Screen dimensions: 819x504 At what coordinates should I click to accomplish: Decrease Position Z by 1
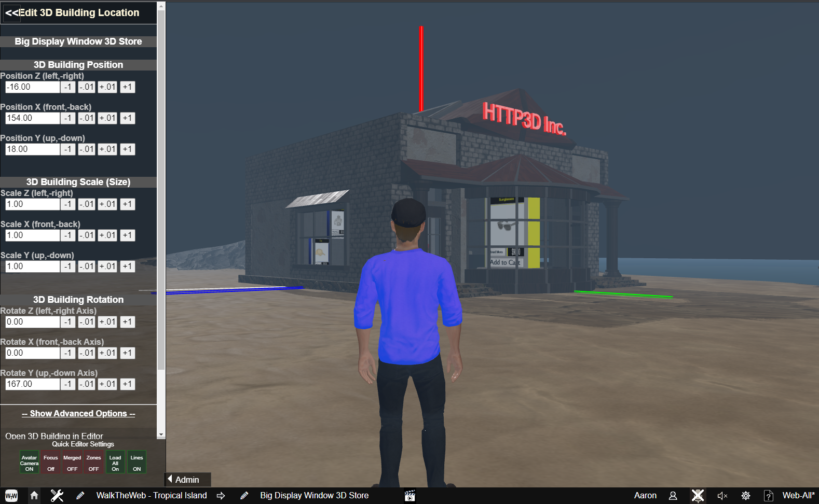click(68, 87)
